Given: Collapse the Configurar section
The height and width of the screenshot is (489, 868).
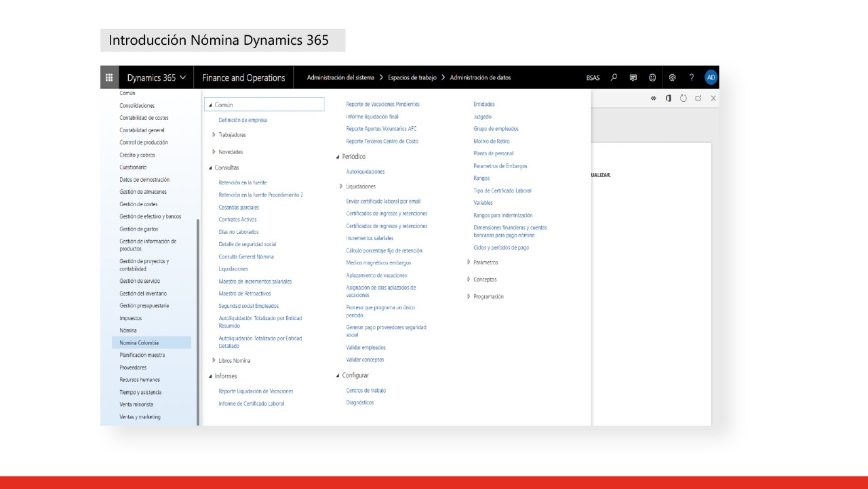Looking at the screenshot, I should click(x=338, y=375).
